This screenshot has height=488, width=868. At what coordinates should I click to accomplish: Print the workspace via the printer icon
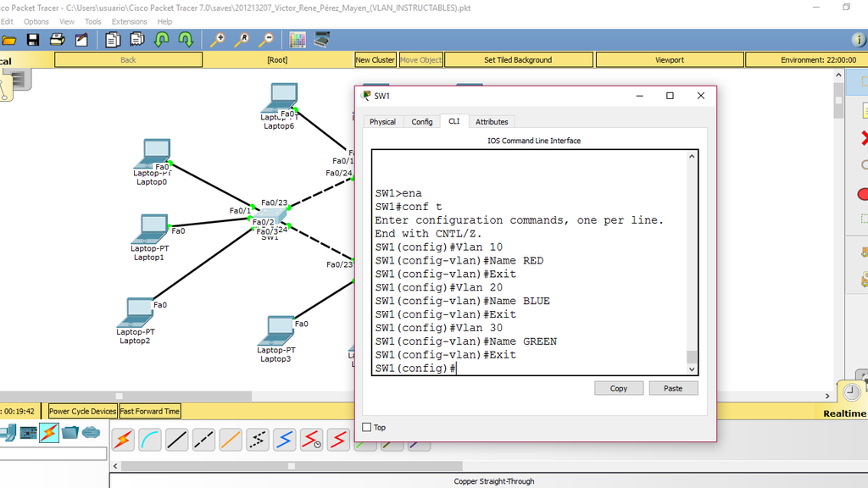click(x=57, y=40)
